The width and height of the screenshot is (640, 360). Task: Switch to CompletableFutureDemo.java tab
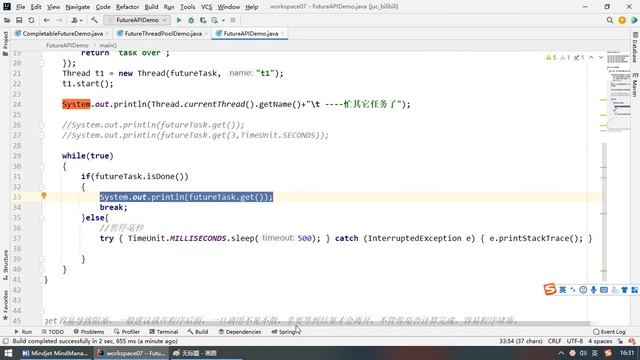pyautogui.click(x=62, y=33)
